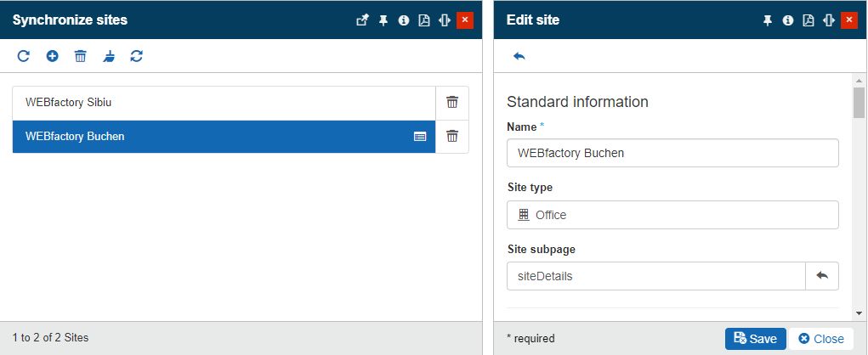
Task: Go back using arrow in Edit site toolbar
Action: 519,56
